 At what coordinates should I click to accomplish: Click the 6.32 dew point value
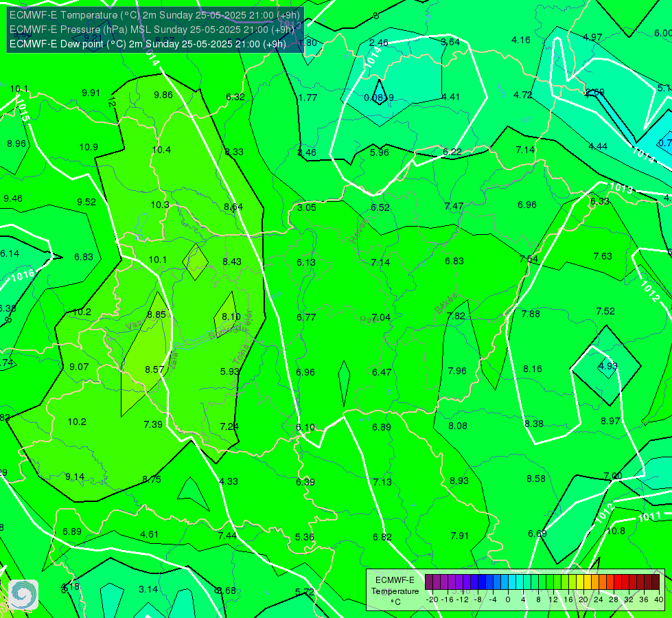pyautogui.click(x=235, y=97)
